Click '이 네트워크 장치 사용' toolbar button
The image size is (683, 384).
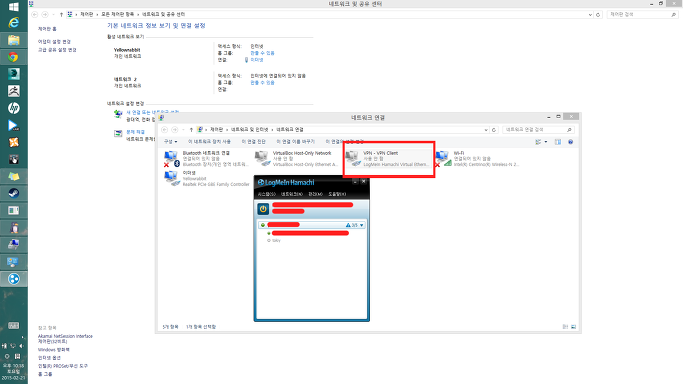[209, 141]
